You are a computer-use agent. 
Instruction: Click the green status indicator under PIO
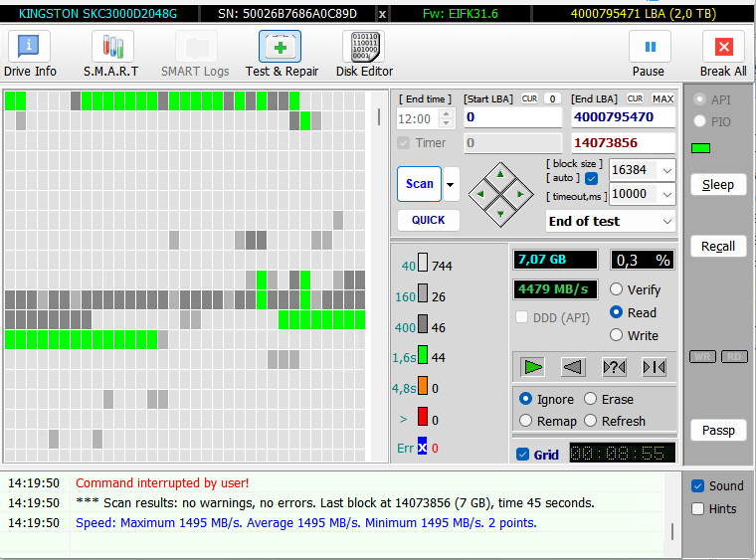coord(700,148)
